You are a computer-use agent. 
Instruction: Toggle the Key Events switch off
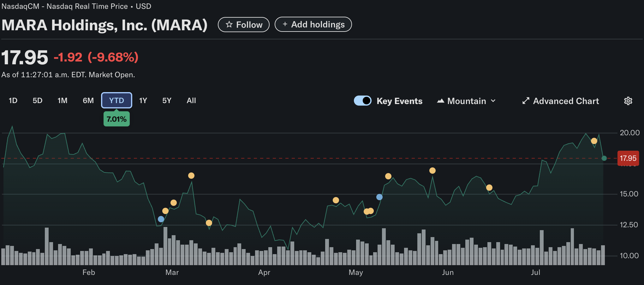[362, 101]
